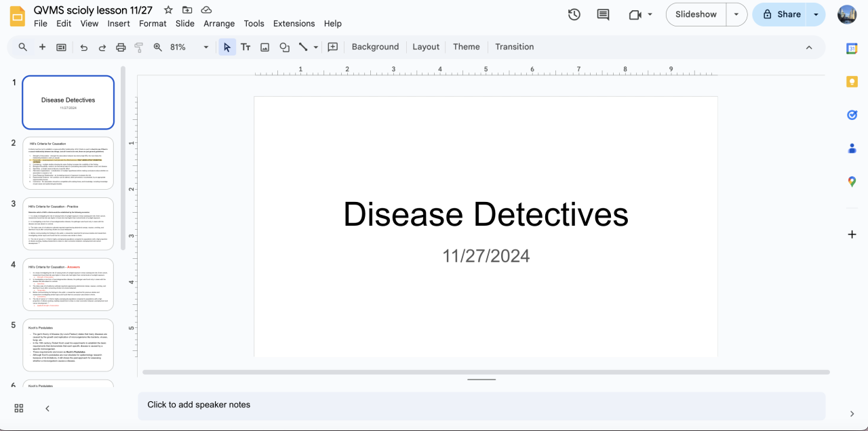Open Google Keep in side panel
This screenshot has height=431, width=868.
tap(852, 81)
